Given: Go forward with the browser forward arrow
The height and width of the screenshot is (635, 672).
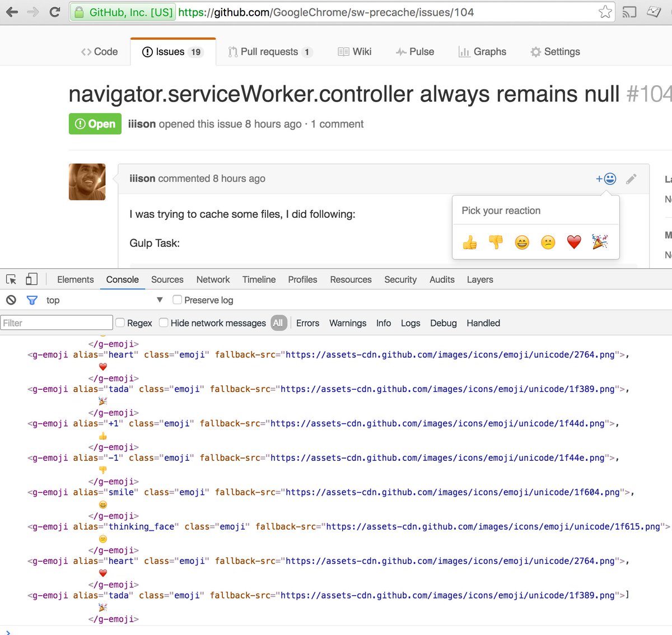Looking at the screenshot, I should point(33,12).
